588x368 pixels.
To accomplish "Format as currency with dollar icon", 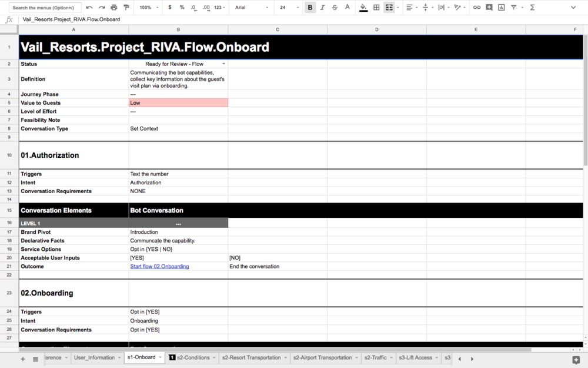I will (x=170, y=8).
